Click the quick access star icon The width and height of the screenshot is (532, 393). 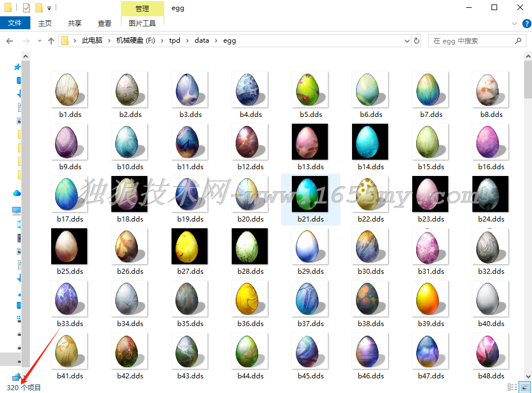coord(17,66)
